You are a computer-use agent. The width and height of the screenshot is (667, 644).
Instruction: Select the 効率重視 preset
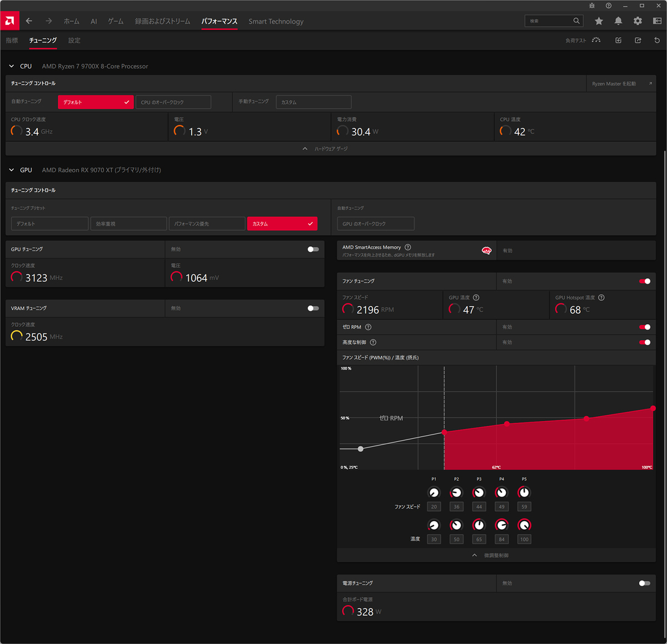pyautogui.click(x=128, y=223)
